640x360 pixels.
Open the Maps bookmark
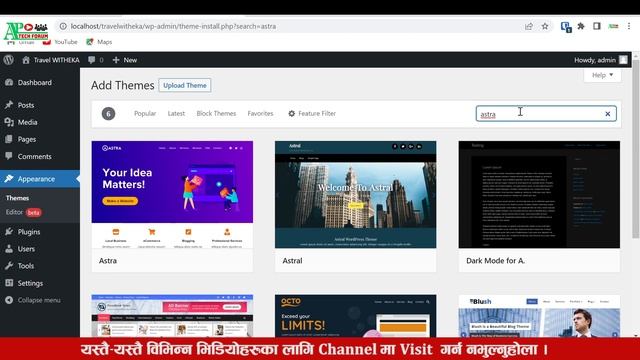click(99, 42)
